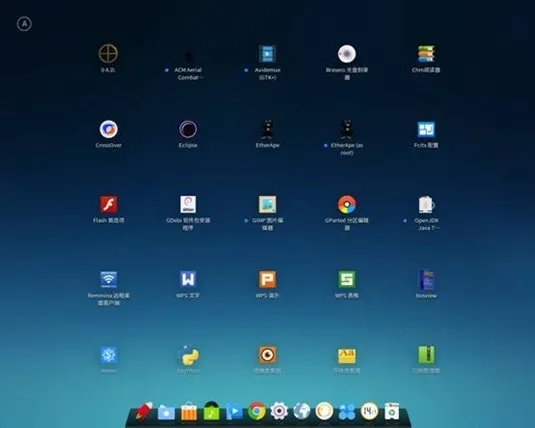The image size is (535, 428).
Task: Launch GParted partition editor
Action: (x=347, y=204)
